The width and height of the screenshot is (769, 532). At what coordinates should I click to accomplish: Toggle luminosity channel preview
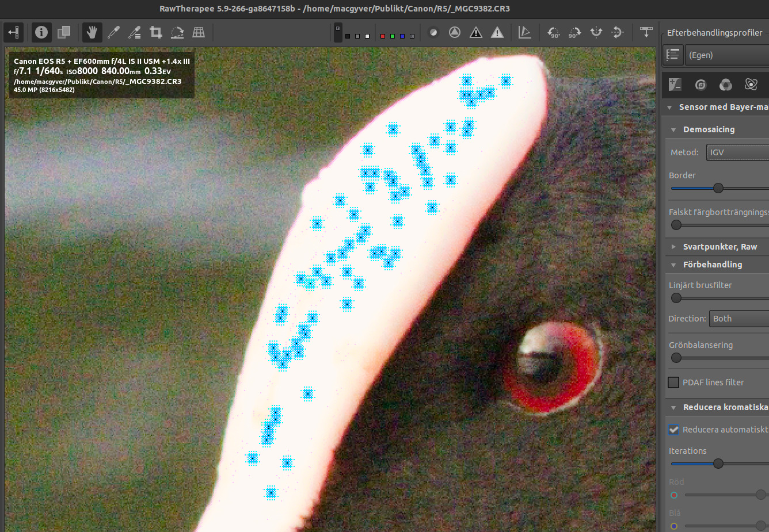coord(412,36)
